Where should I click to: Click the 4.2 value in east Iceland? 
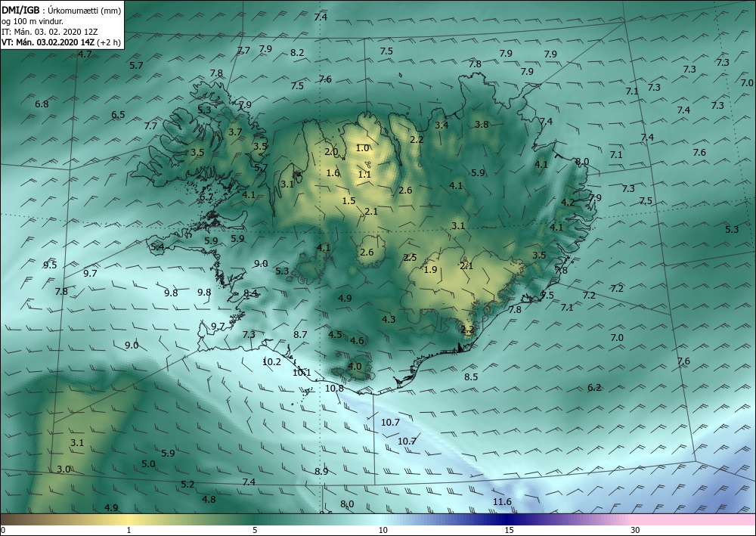point(568,202)
